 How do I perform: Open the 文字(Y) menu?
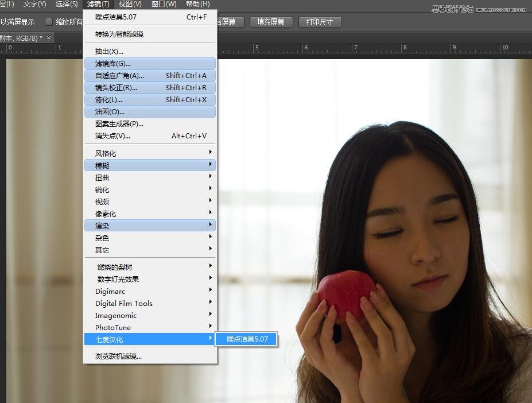tap(34, 4)
